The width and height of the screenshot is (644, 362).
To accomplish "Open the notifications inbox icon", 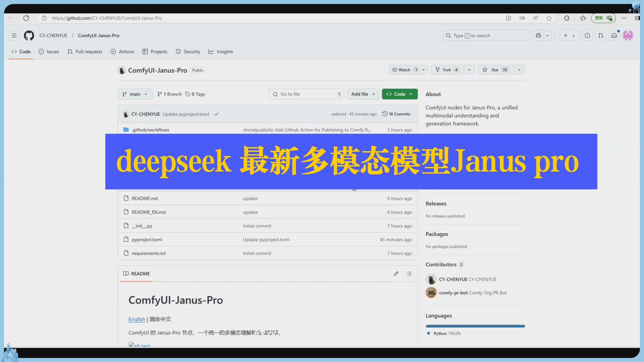I will point(614,36).
